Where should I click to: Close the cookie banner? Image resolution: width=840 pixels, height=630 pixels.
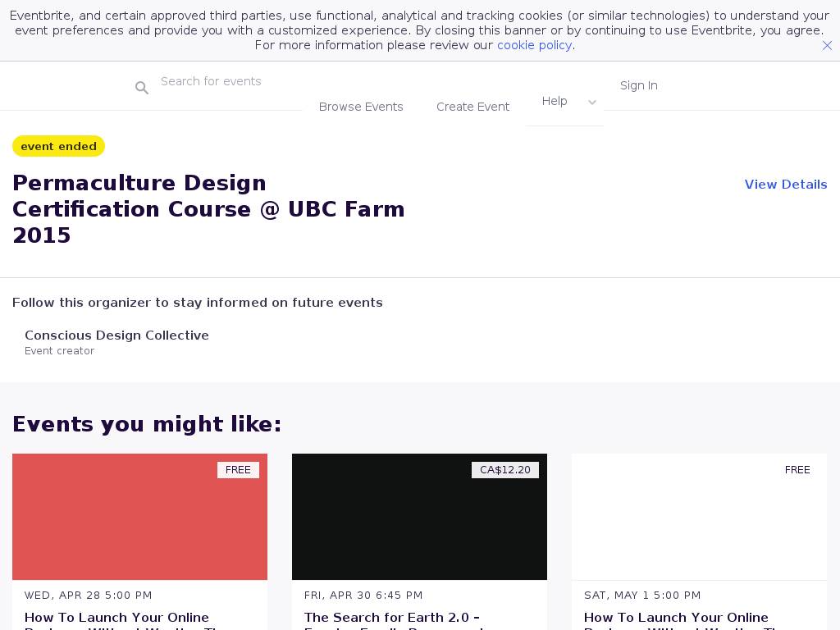827,46
